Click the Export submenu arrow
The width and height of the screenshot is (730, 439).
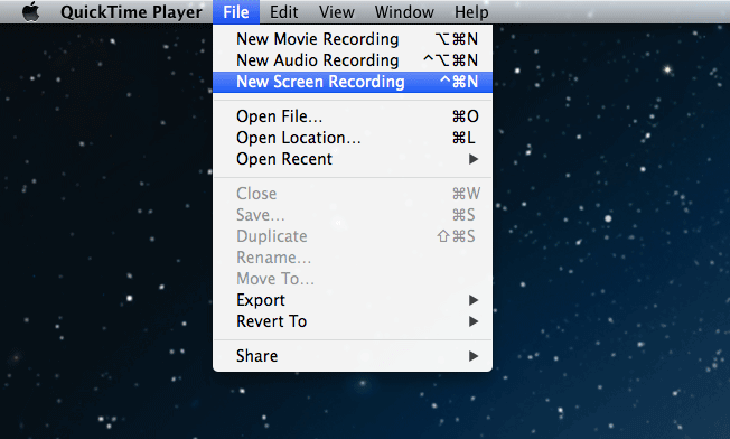[473, 300]
